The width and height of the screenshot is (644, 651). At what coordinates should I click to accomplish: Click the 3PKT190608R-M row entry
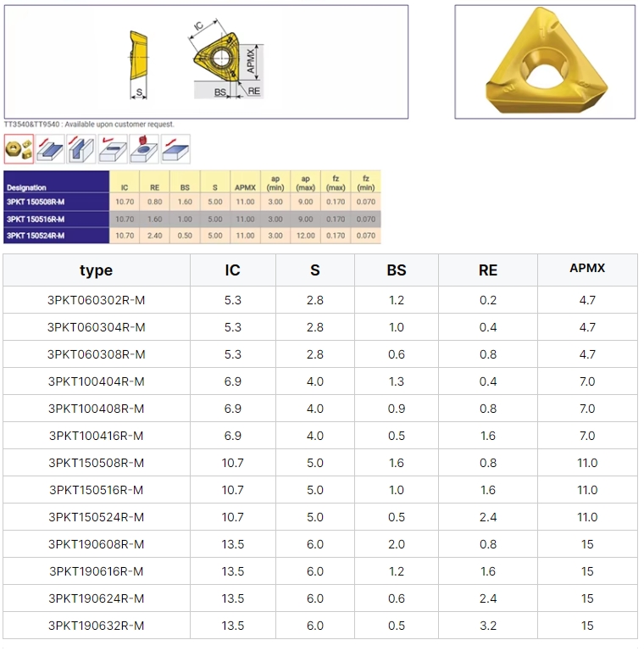pos(96,544)
